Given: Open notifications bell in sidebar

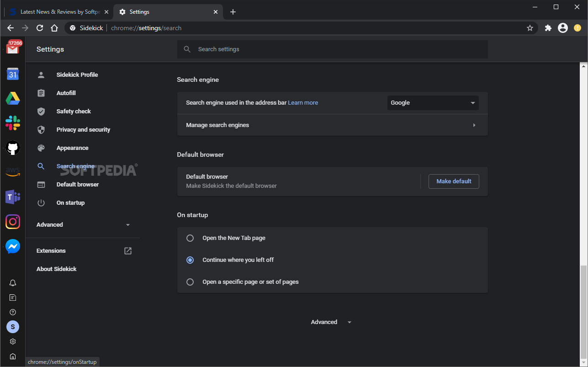Looking at the screenshot, I should click(13, 283).
